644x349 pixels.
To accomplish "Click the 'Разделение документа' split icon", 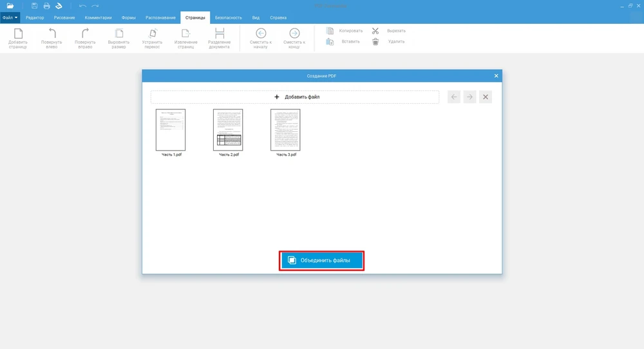I will (219, 34).
